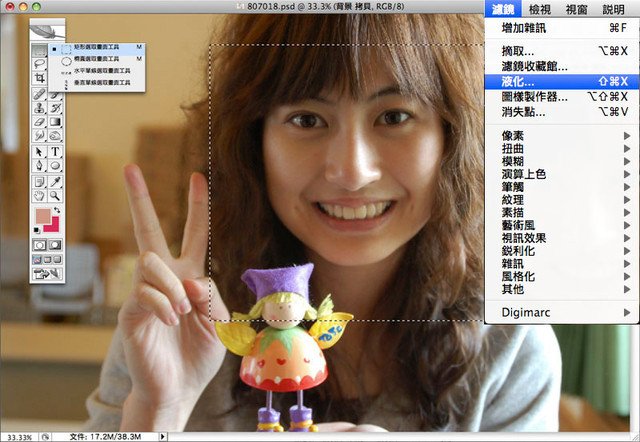The image size is (640, 442).
Task: Select the Eraser tool
Action: point(39,122)
